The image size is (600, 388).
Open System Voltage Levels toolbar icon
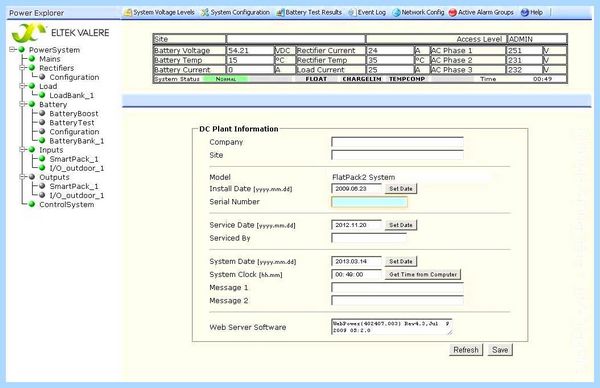tap(127, 13)
